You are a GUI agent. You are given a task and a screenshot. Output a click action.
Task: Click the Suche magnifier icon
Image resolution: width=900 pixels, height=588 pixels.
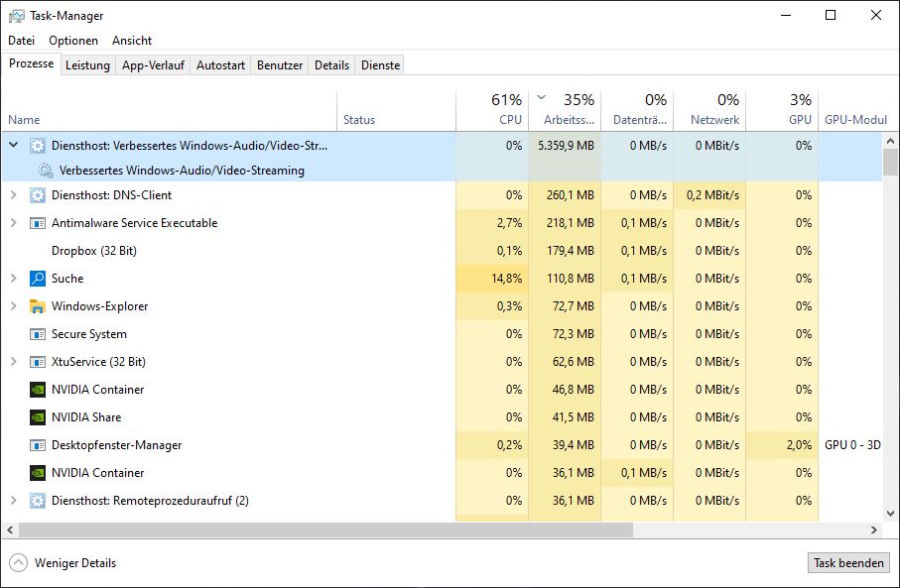[x=38, y=279]
